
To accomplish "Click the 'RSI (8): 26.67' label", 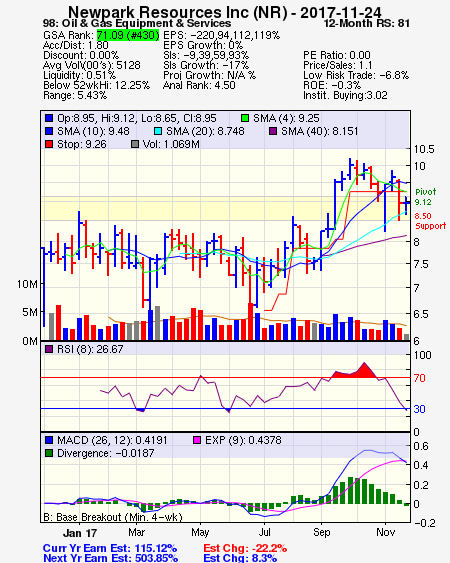I will (90, 349).
